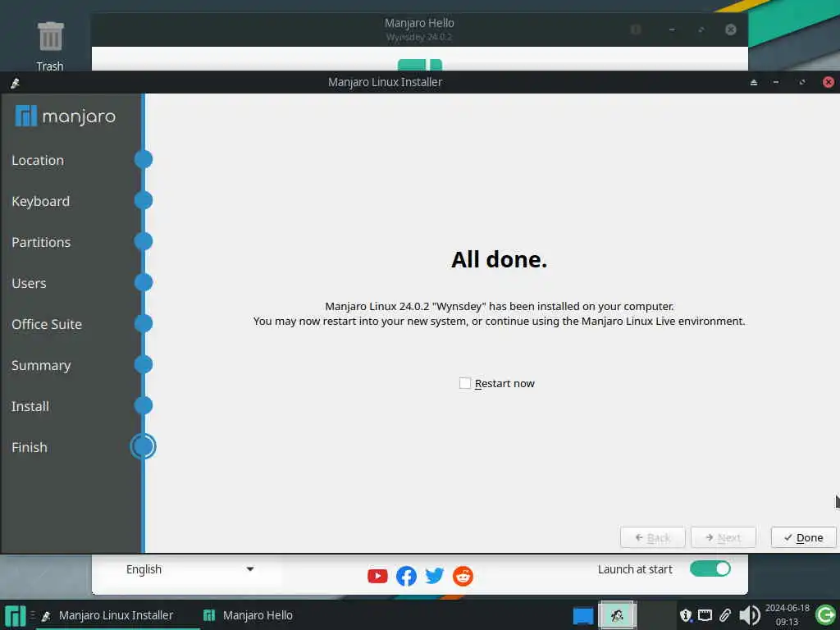Select the Partitions step in the sidebar
The height and width of the screenshot is (630, 840).
click(41, 242)
